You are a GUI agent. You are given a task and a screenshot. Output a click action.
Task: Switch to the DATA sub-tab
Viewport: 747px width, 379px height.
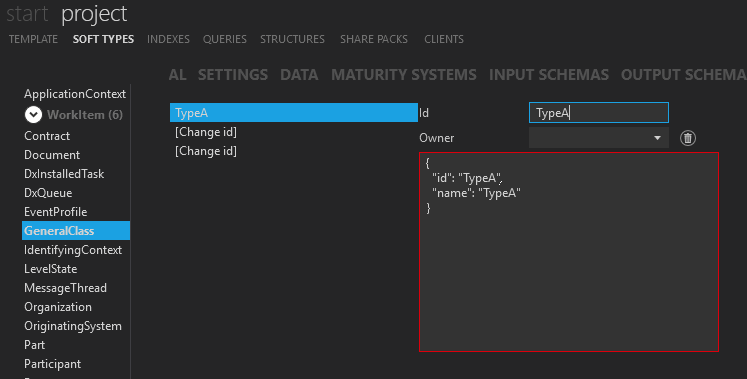299,75
